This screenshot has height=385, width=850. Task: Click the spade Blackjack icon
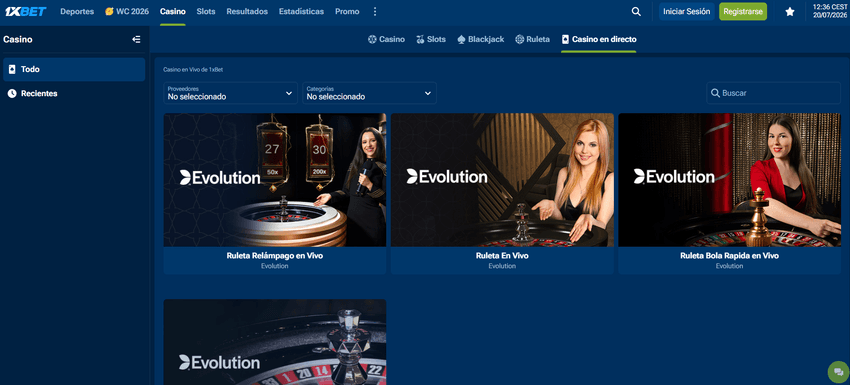(461, 40)
